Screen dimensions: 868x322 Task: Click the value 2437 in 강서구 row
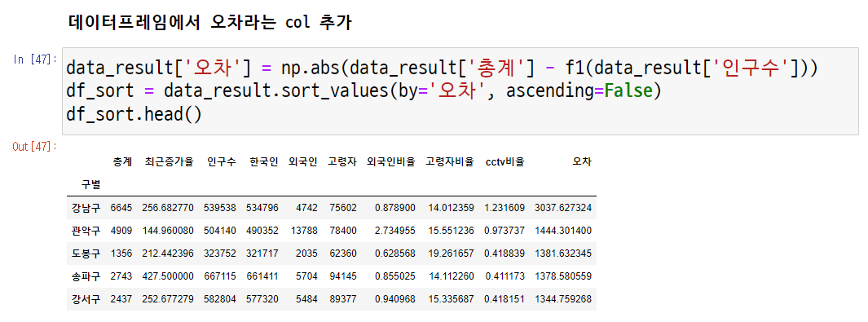[121, 298]
